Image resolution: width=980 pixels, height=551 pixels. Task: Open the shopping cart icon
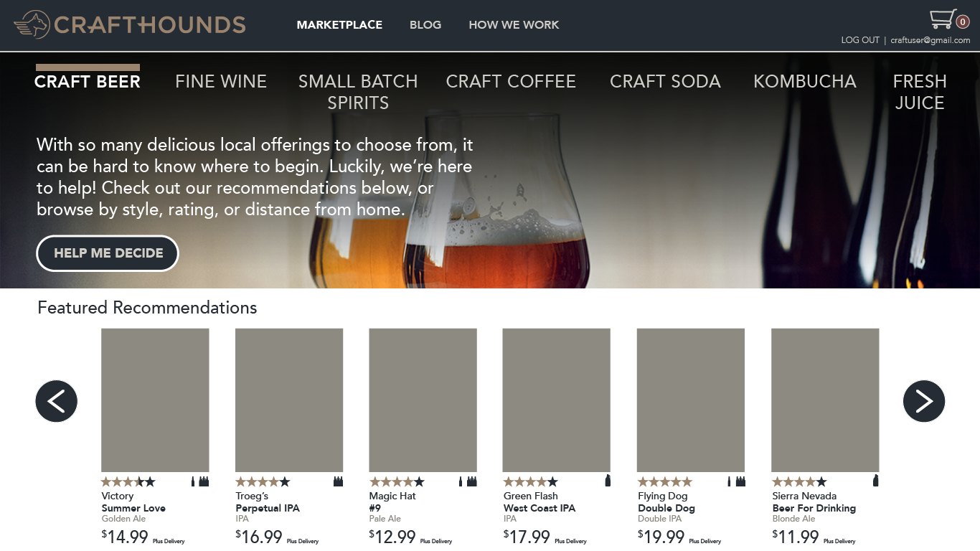941,17
